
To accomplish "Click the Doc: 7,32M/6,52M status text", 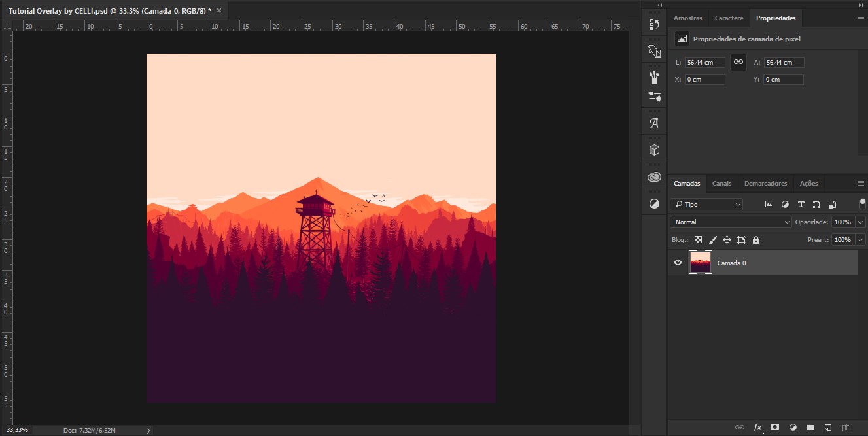I will coord(90,430).
